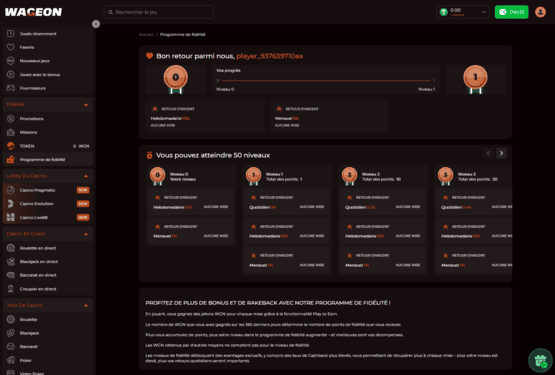Click the TOKEN coin icon
The height and width of the screenshot is (375, 555).
[11, 146]
